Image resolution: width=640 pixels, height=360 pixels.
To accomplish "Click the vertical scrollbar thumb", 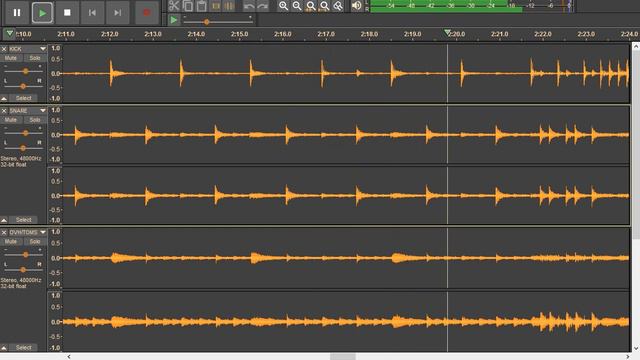I will pyautogui.click(x=636, y=144).
